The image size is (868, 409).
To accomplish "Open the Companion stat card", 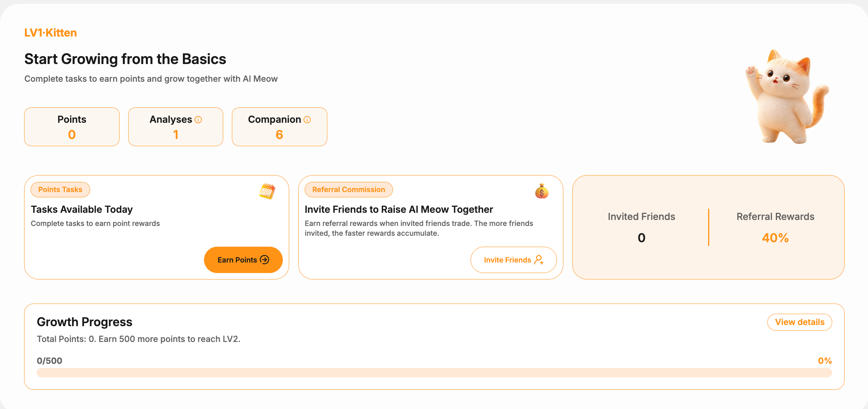I will [x=279, y=127].
